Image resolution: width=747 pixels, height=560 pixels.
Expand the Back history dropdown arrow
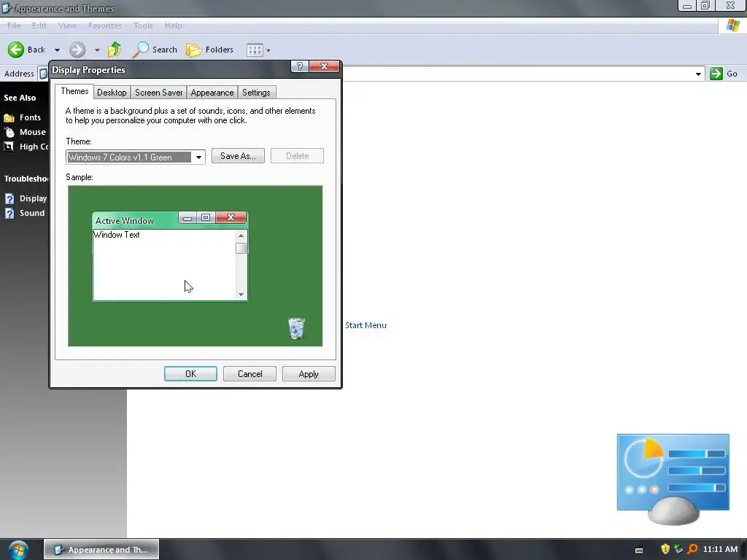pos(57,50)
